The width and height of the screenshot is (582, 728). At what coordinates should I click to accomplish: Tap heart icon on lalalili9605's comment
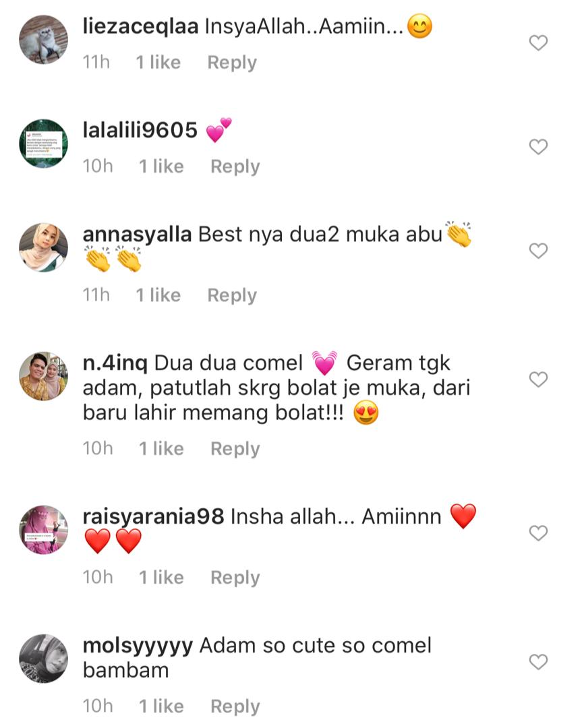point(538,147)
